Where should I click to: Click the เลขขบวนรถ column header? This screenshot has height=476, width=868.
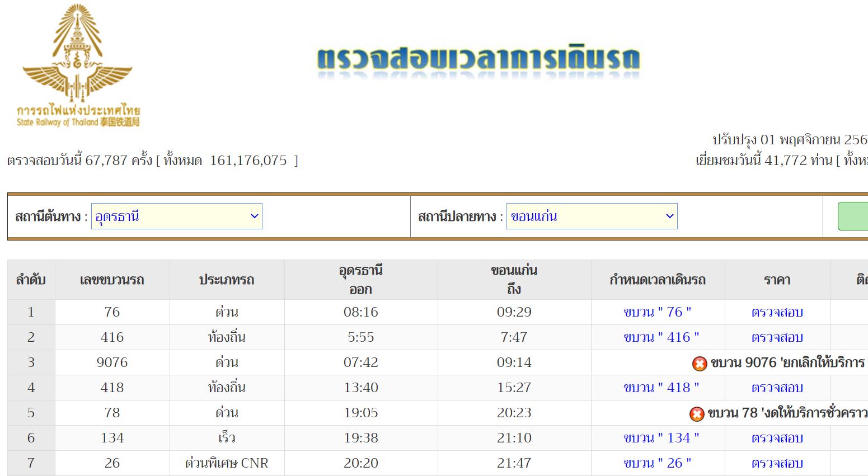click(112, 280)
